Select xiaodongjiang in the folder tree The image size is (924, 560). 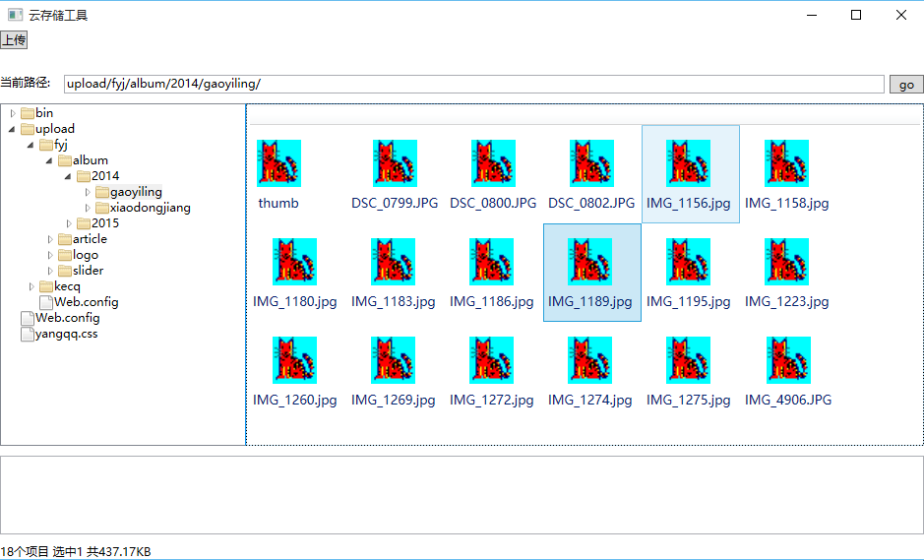pos(151,208)
